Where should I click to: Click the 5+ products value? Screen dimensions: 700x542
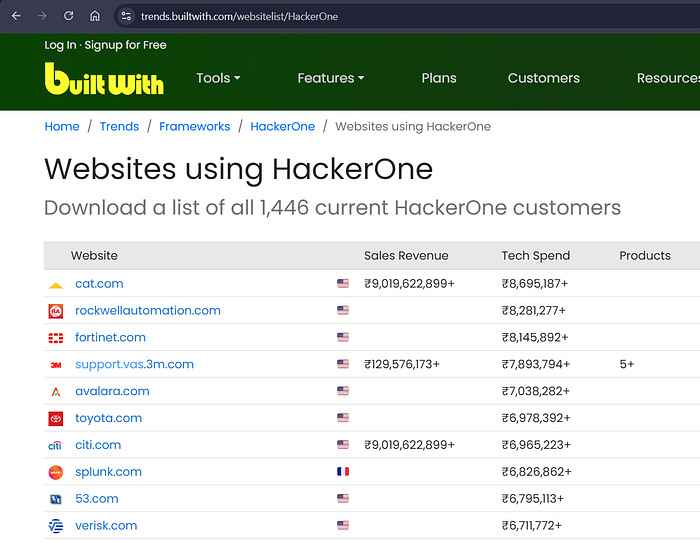point(626,364)
